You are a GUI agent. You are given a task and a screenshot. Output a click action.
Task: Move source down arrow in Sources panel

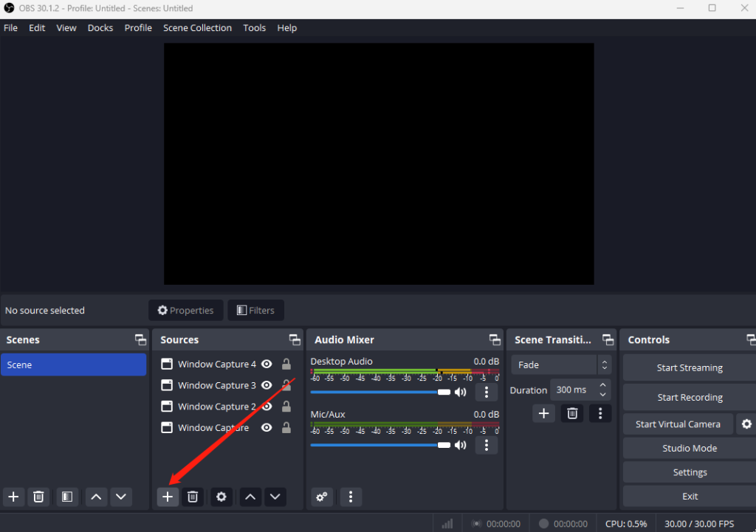275,497
